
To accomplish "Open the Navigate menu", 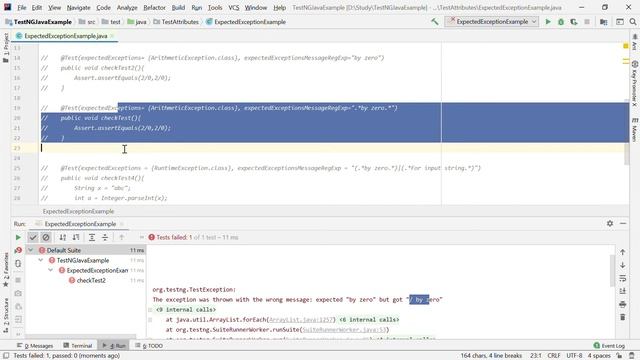I will pyautogui.click(x=78, y=7).
